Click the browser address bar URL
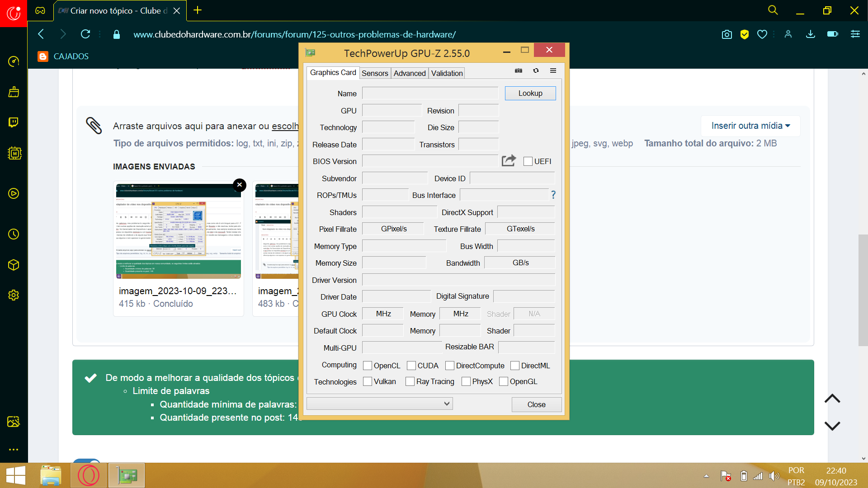The width and height of the screenshot is (868, 488). coord(294,34)
